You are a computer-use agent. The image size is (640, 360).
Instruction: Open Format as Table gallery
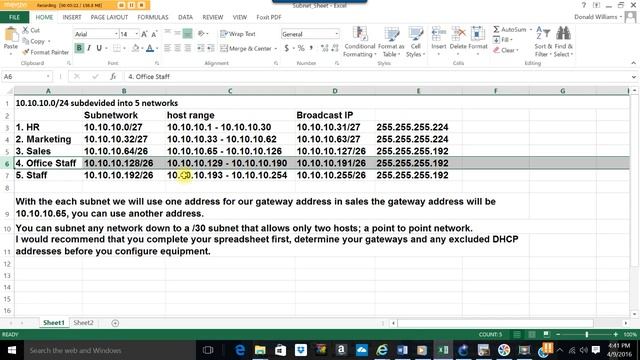coord(391,42)
